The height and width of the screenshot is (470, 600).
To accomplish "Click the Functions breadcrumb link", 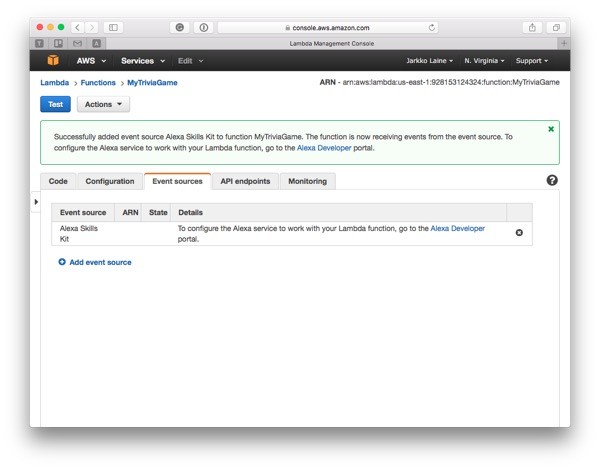I will click(x=98, y=83).
